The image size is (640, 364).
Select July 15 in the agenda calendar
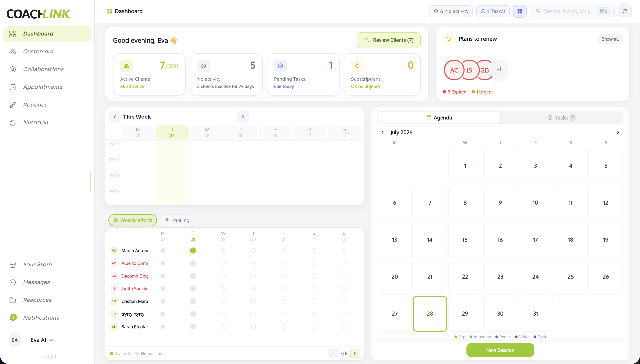point(465,240)
